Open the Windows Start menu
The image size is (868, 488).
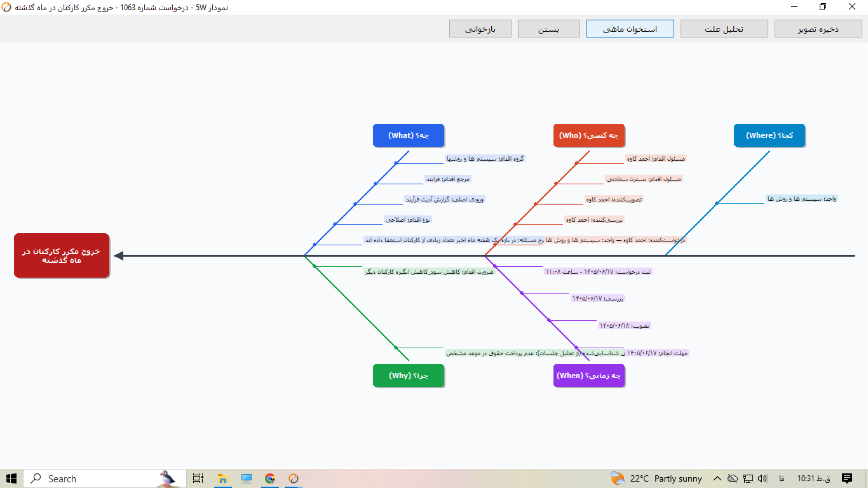tap(11, 478)
